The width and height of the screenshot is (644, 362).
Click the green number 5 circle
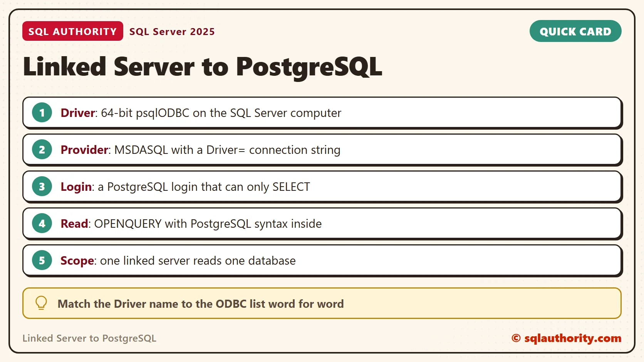click(42, 260)
